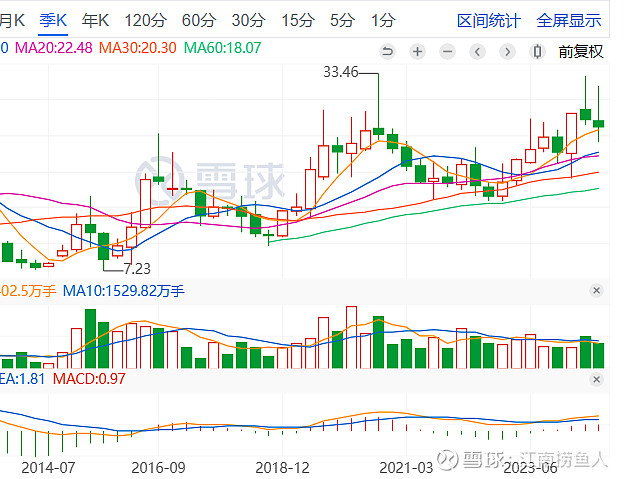Click the 2016-09 date axis label

[x=158, y=468]
